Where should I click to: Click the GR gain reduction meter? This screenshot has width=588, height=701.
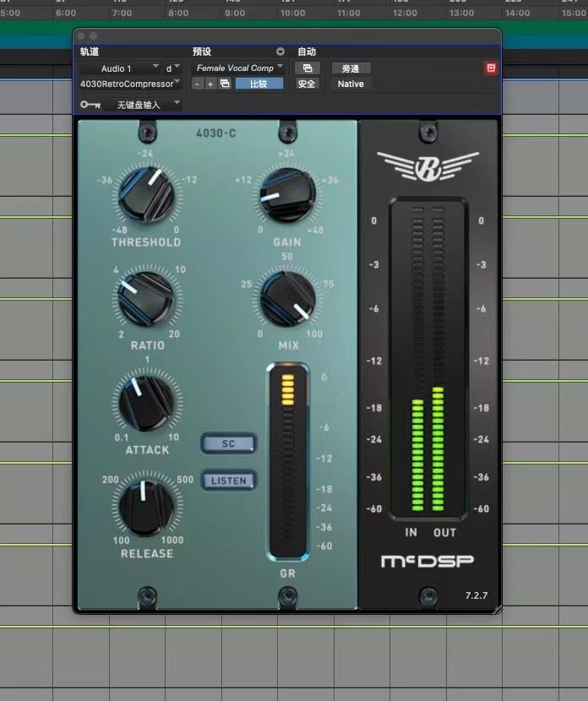coord(287,462)
